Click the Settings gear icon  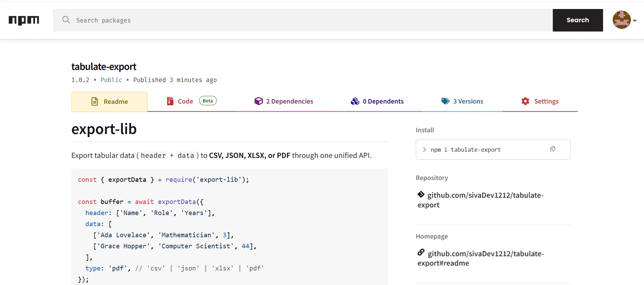(525, 101)
